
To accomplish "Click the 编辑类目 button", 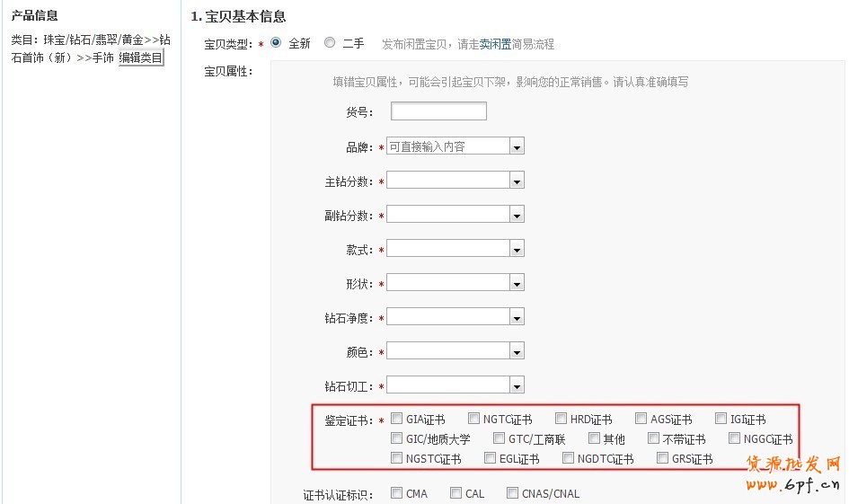I will [141, 58].
